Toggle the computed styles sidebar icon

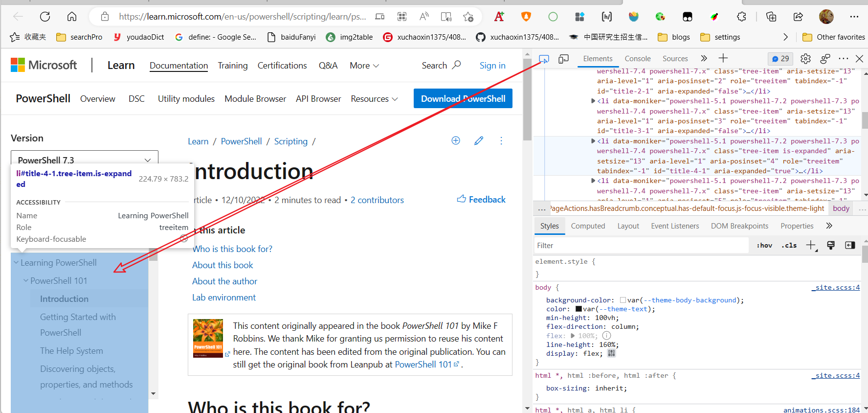[x=850, y=245]
